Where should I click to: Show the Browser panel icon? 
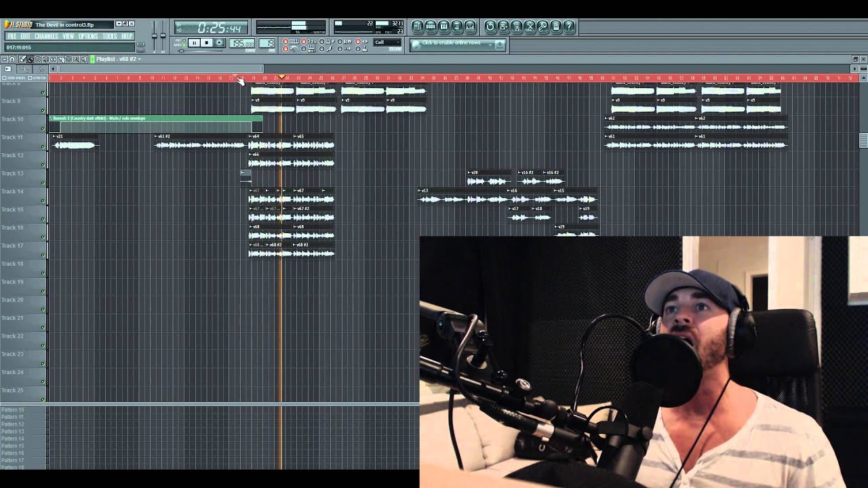[457, 26]
